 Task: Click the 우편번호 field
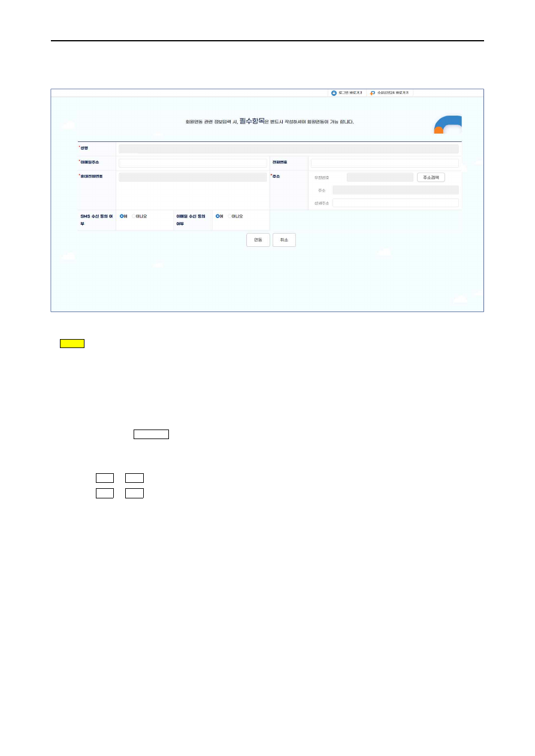point(380,177)
